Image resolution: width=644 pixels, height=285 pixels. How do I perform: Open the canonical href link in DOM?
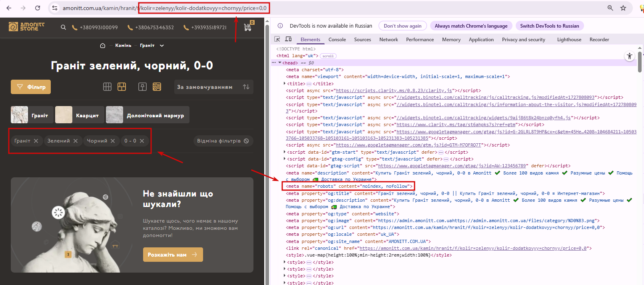click(473, 248)
